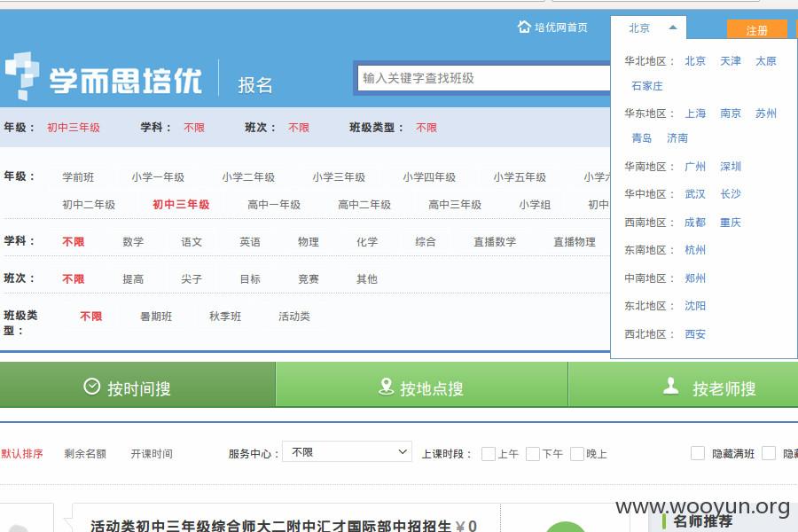
Task: Select city 西安
Action: (695, 334)
